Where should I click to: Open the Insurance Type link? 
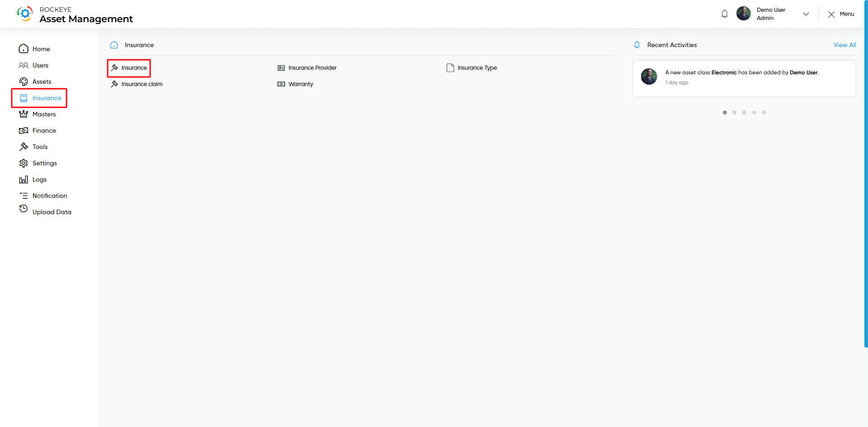(x=477, y=68)
